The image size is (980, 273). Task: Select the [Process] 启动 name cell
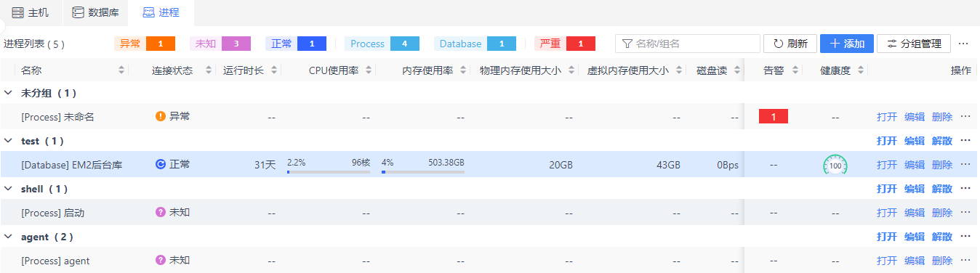[x=53, y=213]
